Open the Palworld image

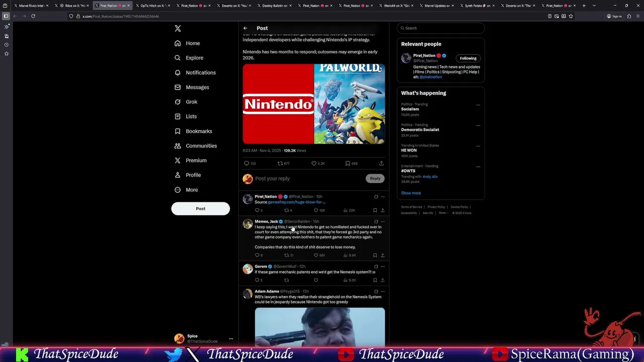pyautogui.click(x=350, y=104)
